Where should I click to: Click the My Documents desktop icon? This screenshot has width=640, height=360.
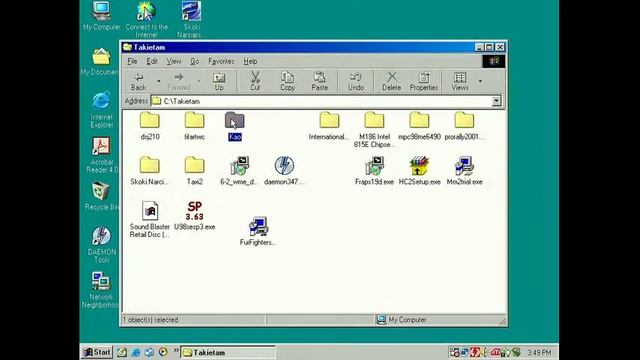100,62
